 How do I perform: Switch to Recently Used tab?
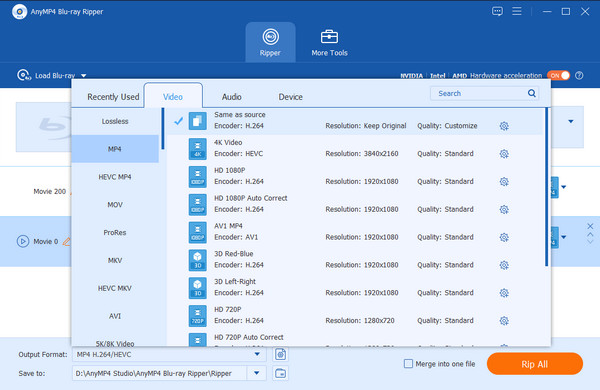point(113,97)
